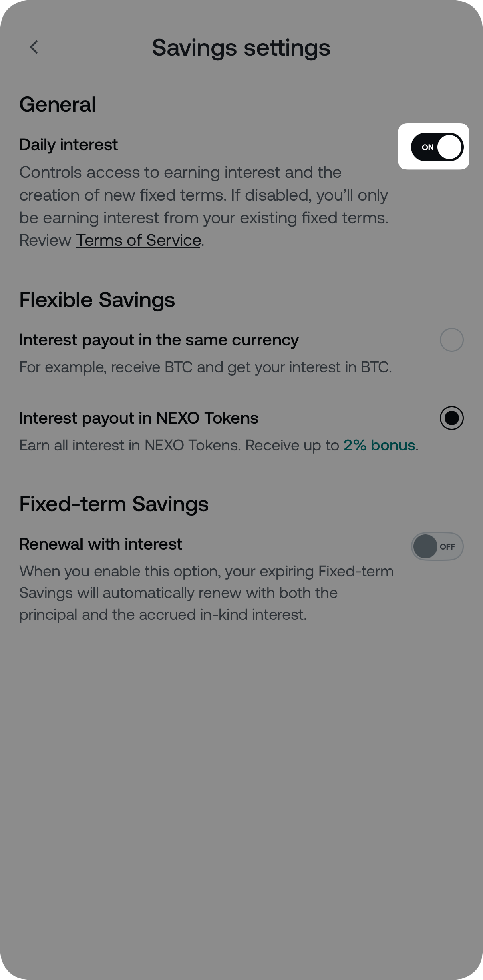The width and height of the screenshot is (483, 980).
Task: Tap the Savings settings page title
Action: click(241, 48)
